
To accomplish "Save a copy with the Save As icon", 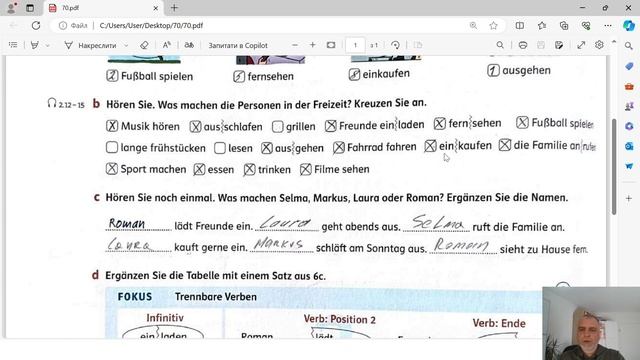I will tap(559, 45).
